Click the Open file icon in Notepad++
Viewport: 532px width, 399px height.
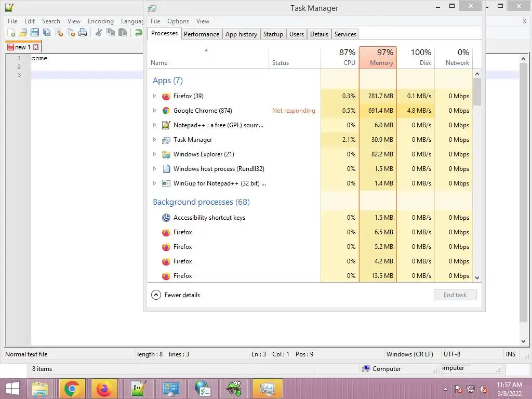click(x=23, y=33)
